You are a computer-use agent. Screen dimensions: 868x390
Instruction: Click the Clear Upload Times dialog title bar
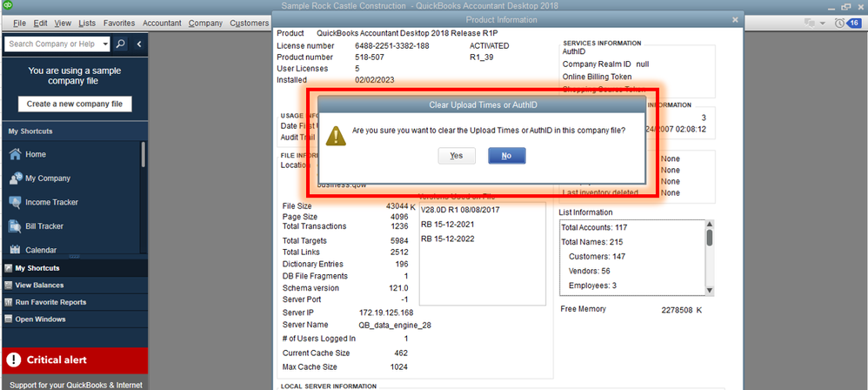tap(482, 104)
